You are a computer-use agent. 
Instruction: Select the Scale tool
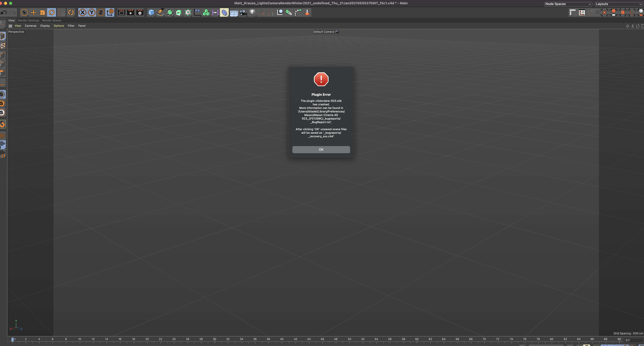pyautogui.click(x=43, y=13)
